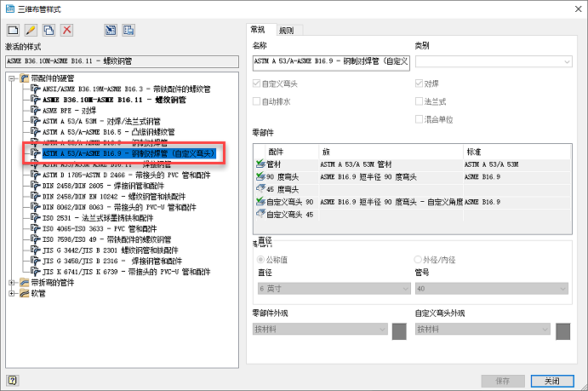Open the 直径 6 英寸 dropdown
The height and width of the screenshot is (391, 588).
click(x=334, y=289)
